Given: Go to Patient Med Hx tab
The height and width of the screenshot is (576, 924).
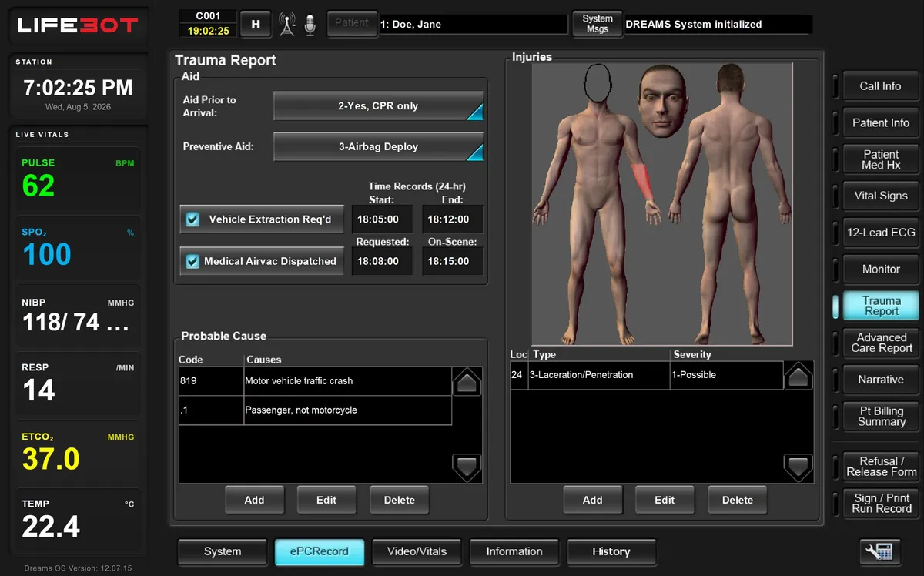Looking at the screenshot, I should click(x=880, y=159).
